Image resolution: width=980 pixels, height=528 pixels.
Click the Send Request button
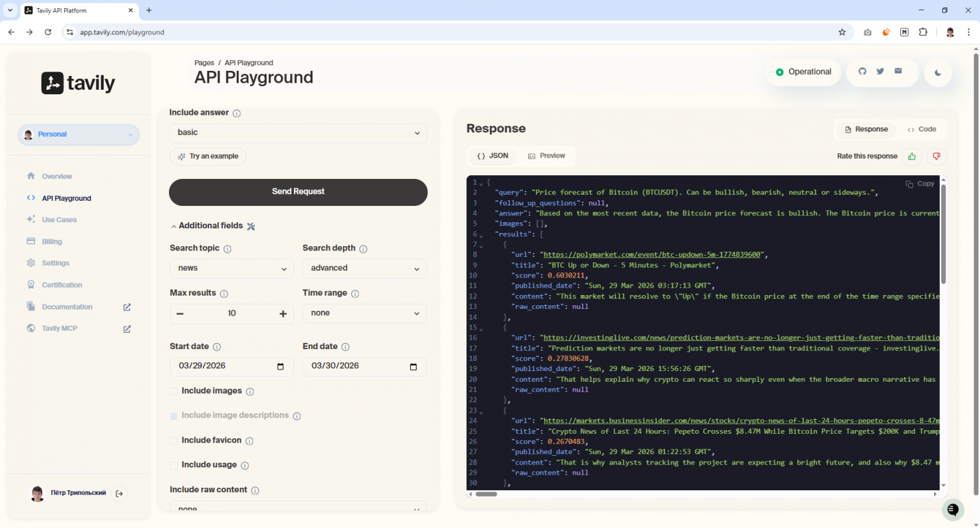pos(298,191)
